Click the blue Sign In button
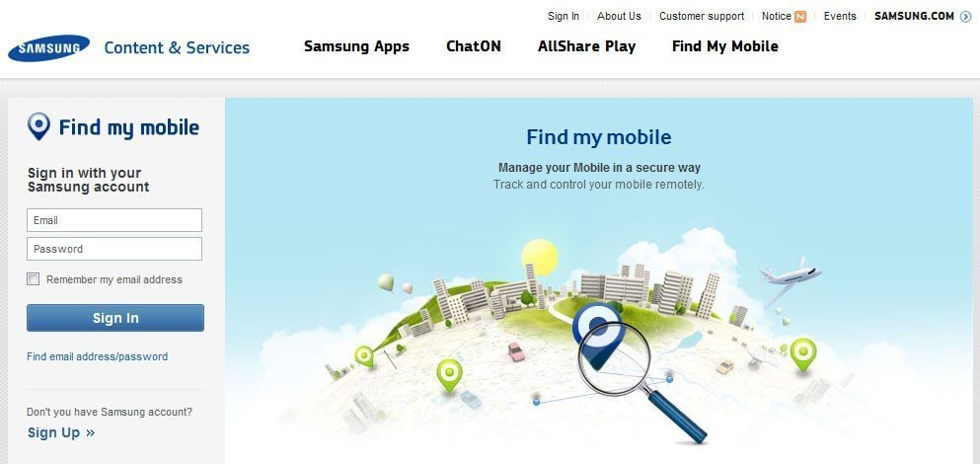This screenshot has height=464, width=980. pyautogui.click(x=115, y=318)
